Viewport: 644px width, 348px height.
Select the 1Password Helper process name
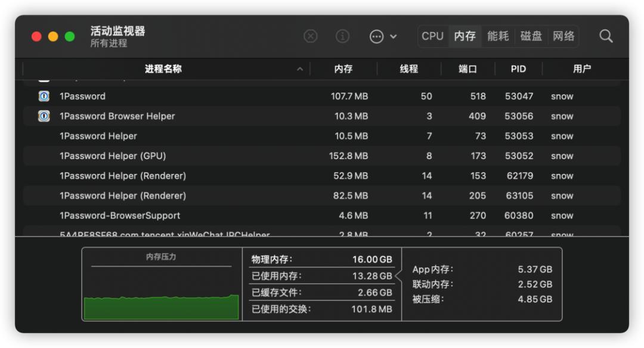98,136
